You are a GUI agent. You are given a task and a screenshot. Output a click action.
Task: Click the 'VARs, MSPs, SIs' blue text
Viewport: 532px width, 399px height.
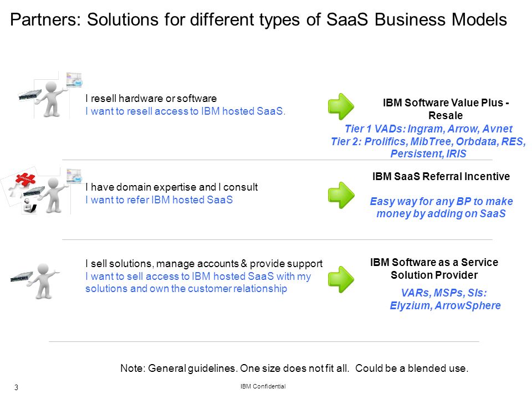[x=444, y=293]
